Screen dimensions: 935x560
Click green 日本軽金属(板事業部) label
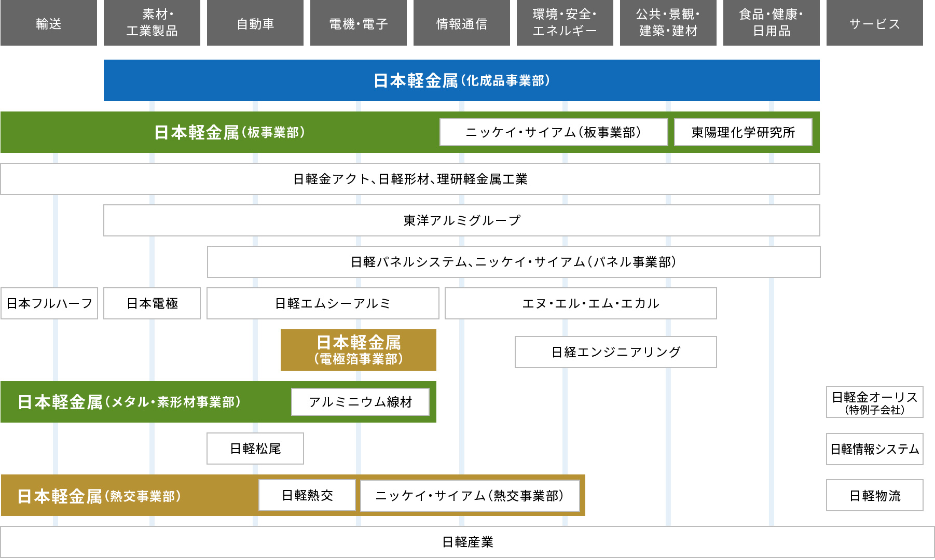point(229,132)
